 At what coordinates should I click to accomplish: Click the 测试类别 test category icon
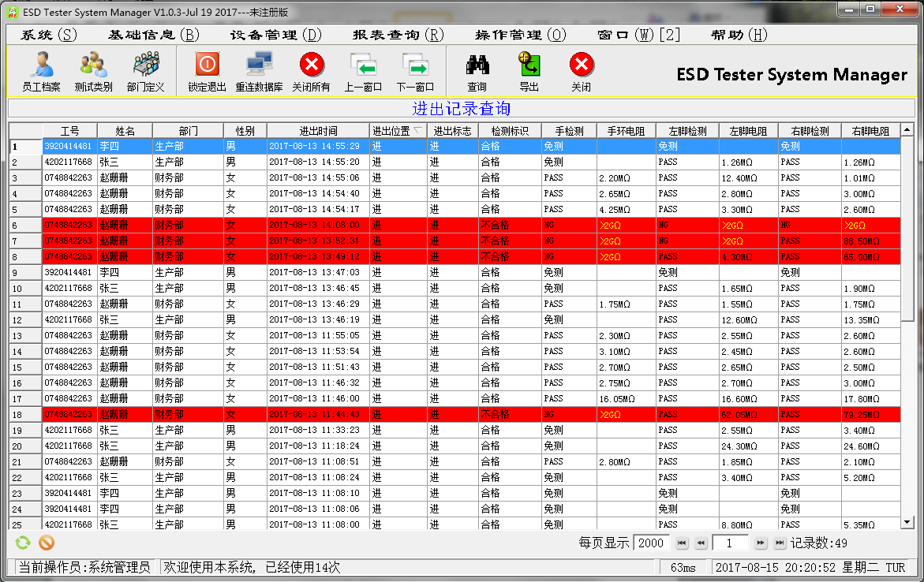(93, 71)
